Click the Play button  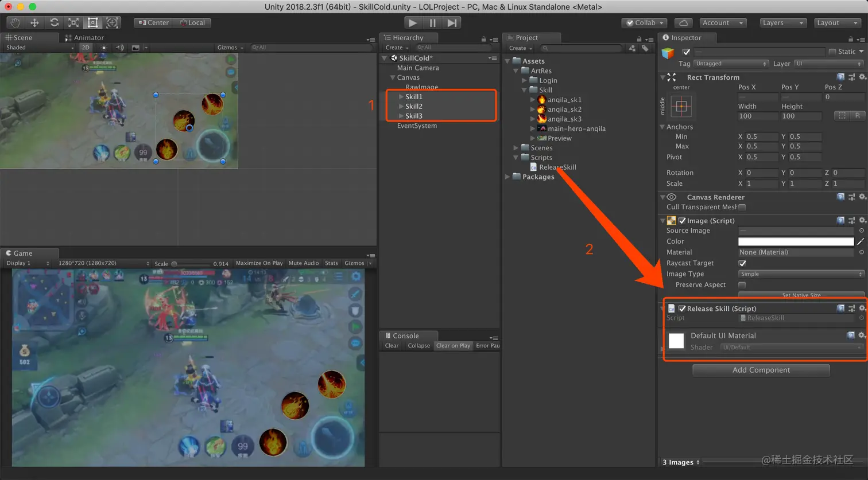[x=412, y=23]
